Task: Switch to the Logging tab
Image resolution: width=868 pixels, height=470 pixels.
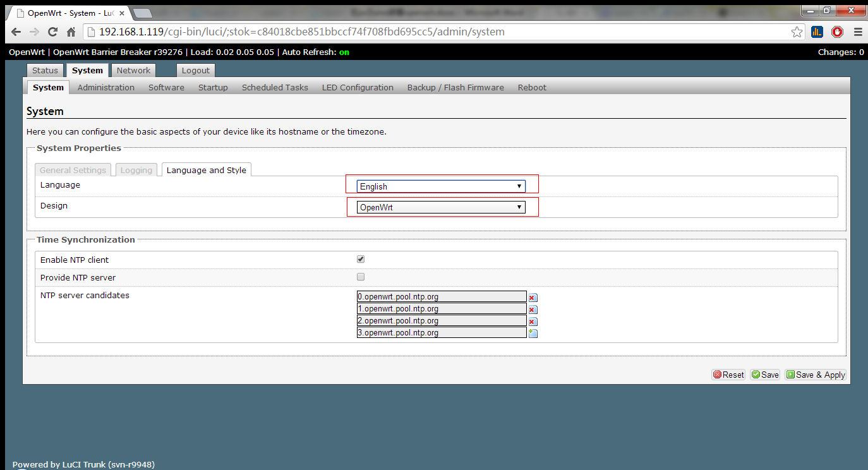Action: coord(136,170)
